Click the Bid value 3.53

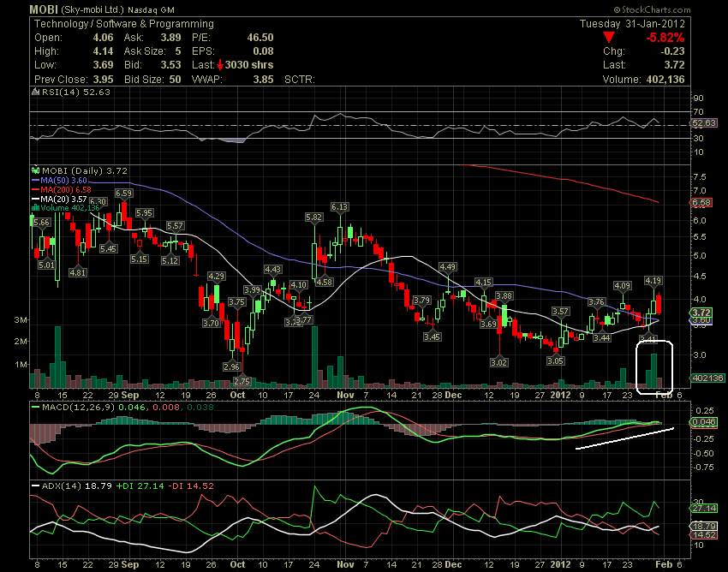point(170,65)
